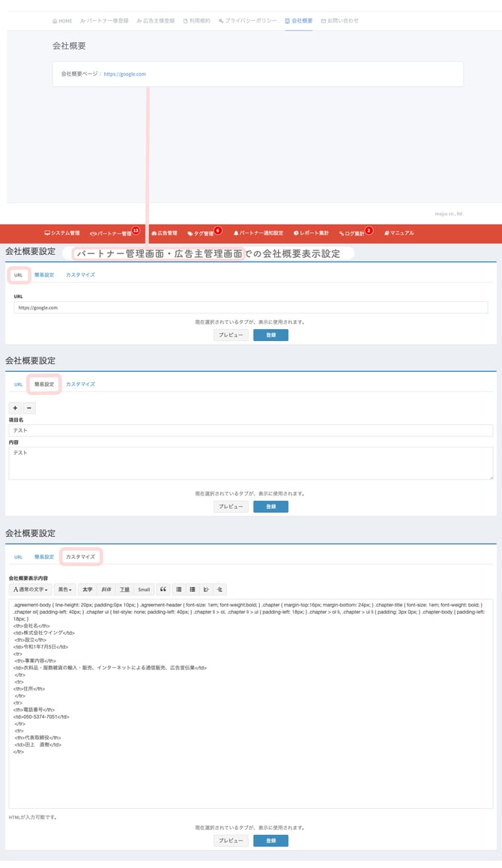Insert an ordered numbered list
Screen dimensions: 502x868
pyautogui.click(x=193, y=590)
